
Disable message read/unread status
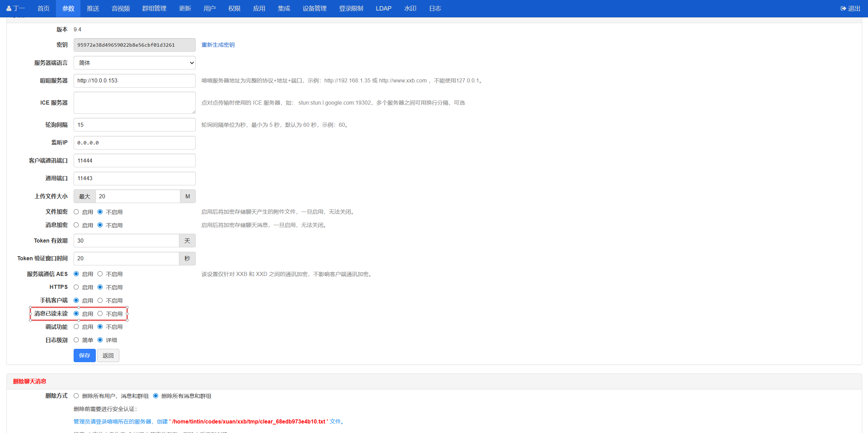[100, 313]
